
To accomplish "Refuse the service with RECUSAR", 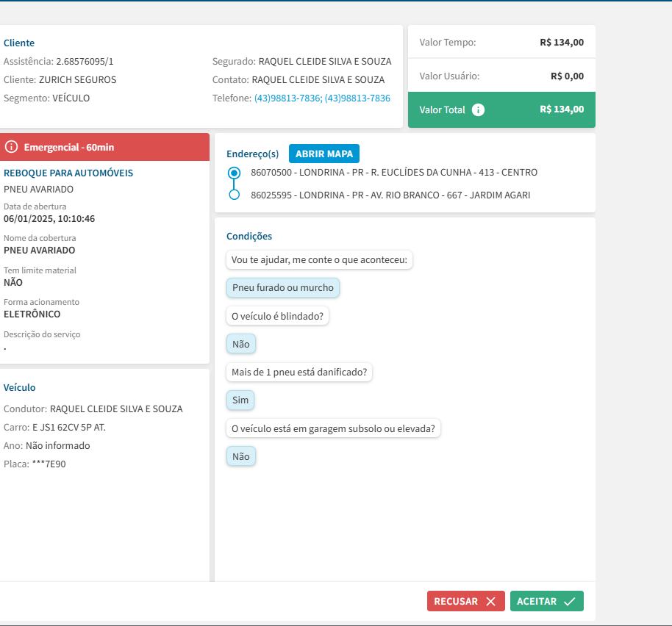I will (466, 601).
